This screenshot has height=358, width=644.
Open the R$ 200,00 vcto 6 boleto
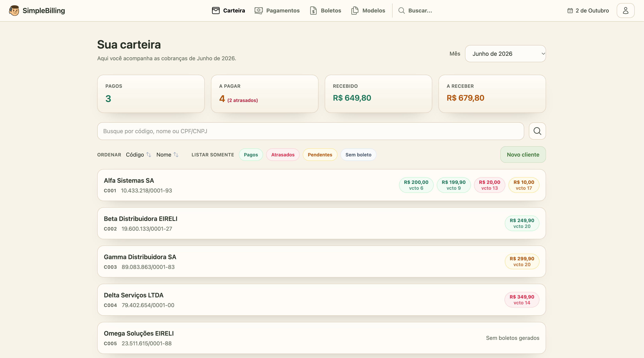[416, 185]
